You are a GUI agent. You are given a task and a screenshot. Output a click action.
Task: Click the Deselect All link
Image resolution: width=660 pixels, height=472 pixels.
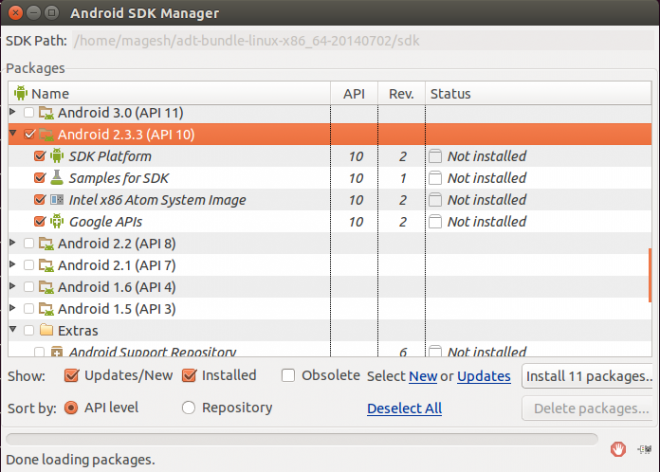(x=404, y=408)
